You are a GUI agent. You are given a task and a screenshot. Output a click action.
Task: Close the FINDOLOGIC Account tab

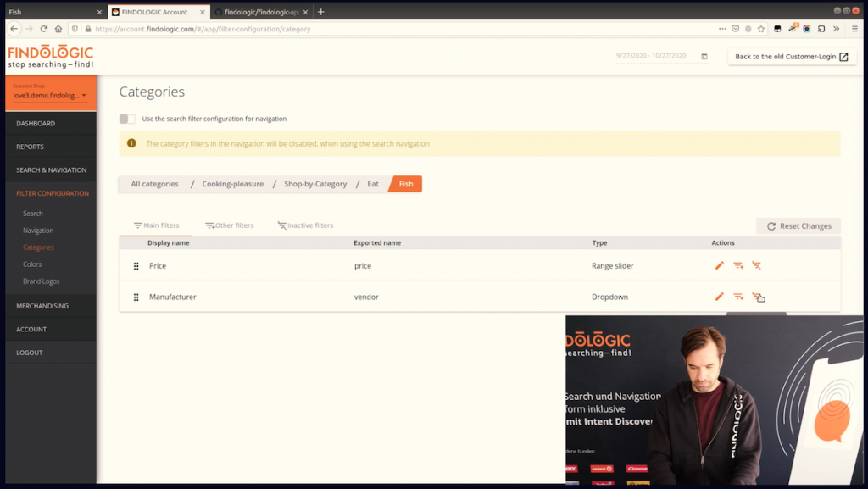[202, 12]
